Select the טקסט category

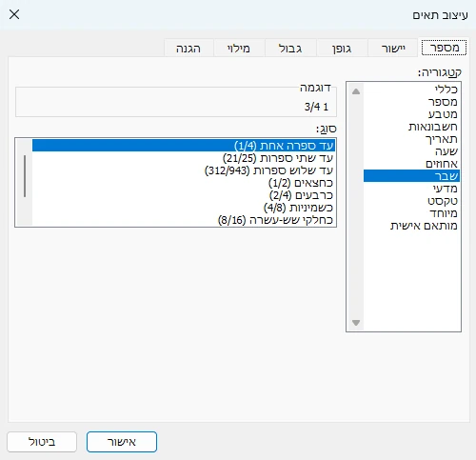(x=411, y=201)
